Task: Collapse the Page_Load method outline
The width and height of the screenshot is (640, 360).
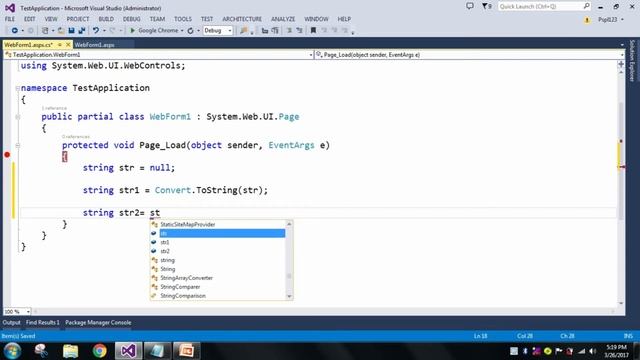Action: tap(18, 145)
